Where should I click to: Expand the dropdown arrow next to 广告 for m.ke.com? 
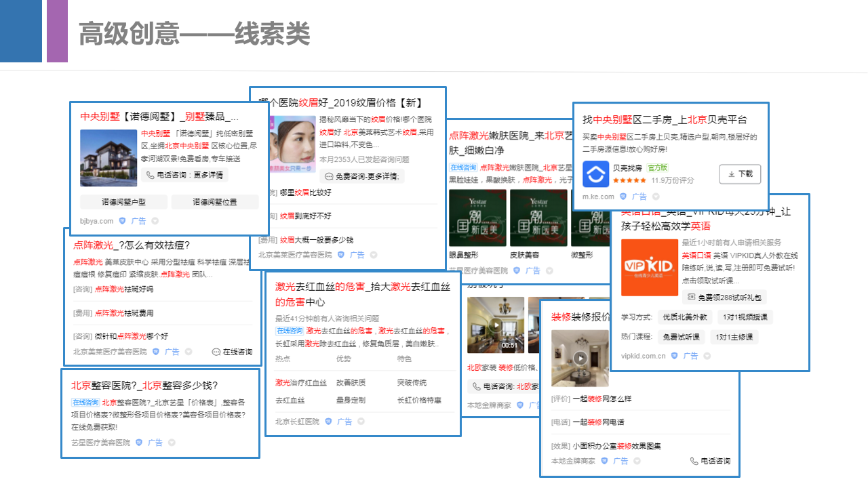click(656, 197)
